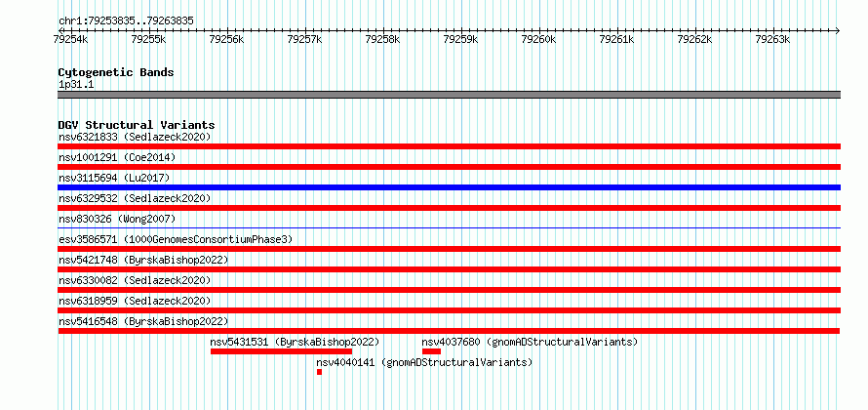Screen dimensions: 868x410
Task: Click the red bar under nsv1001291
Action: [x=450, y=167]
